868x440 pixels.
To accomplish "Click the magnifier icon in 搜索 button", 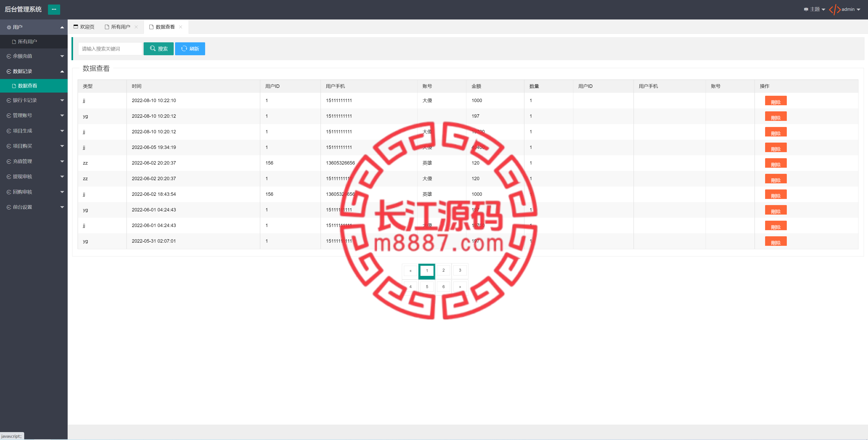I will pos(153,49).
